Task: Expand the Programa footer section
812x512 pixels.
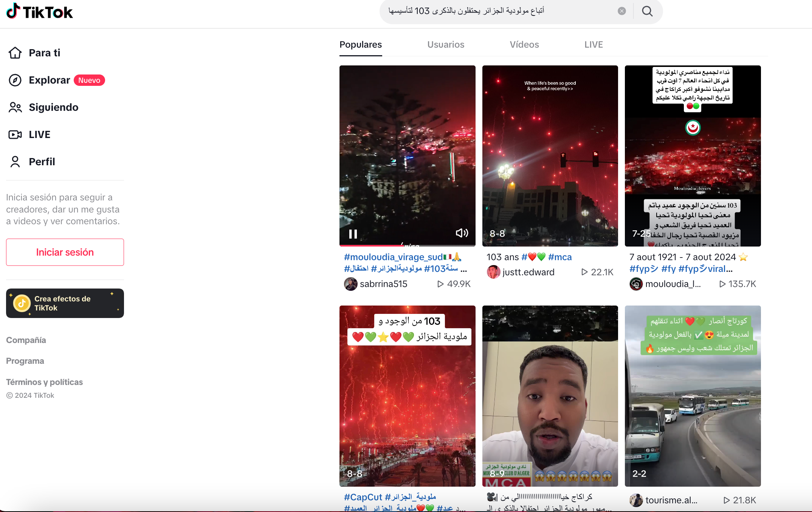Action: 25,361
